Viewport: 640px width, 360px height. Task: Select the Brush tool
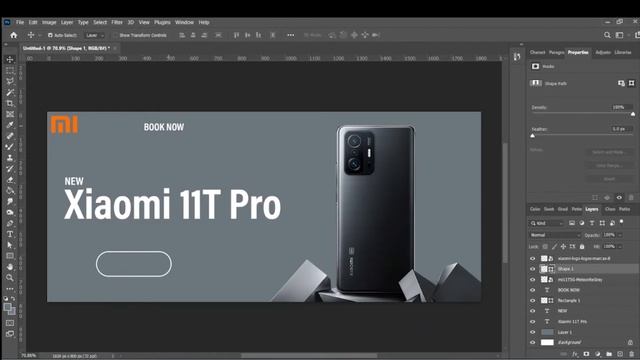10,147
